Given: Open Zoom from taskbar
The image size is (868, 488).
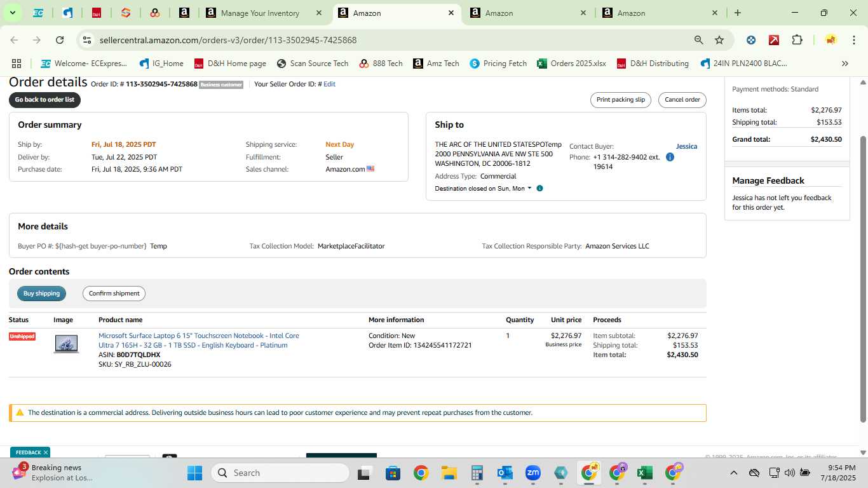Looking at the screenshot, I should point(532,473).
